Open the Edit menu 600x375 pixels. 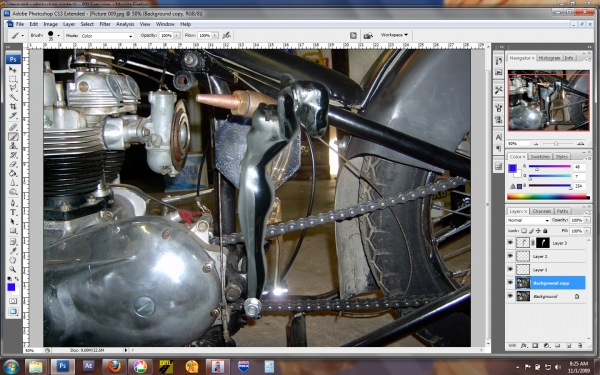pos(34,24)
